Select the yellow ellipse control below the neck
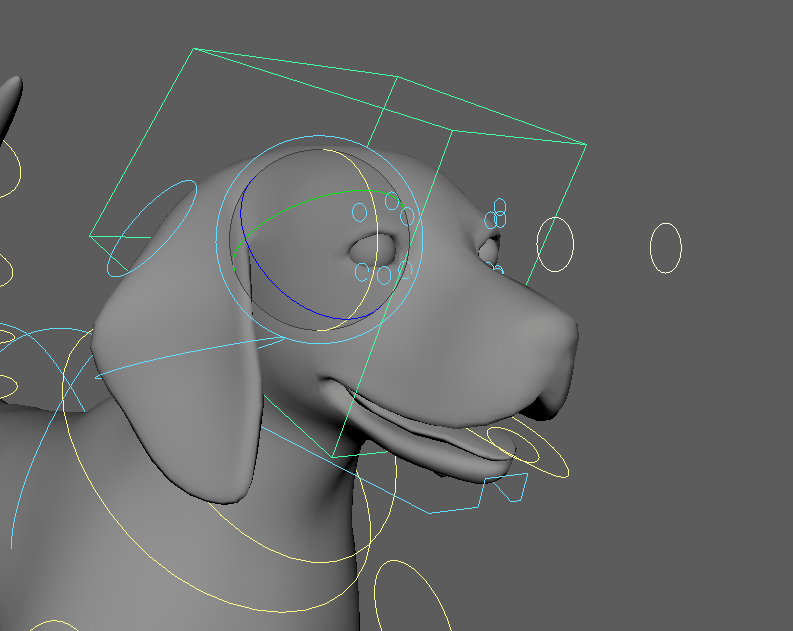Screen dimensions: 793x631 point(413,596)
